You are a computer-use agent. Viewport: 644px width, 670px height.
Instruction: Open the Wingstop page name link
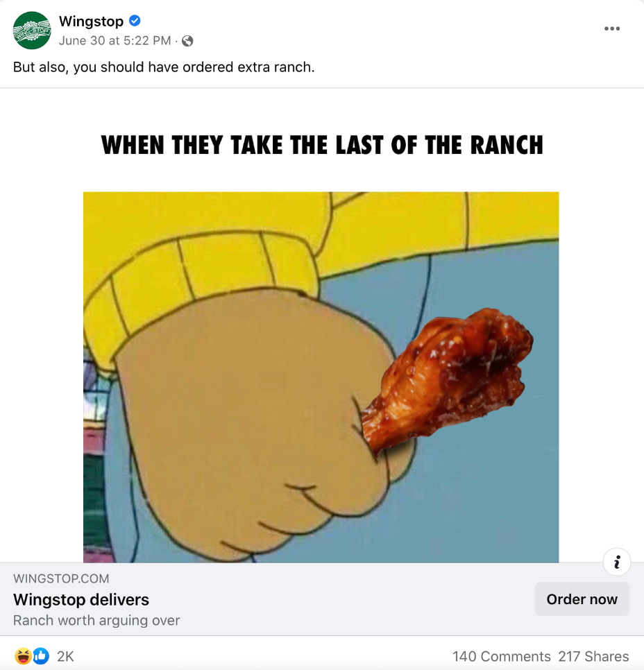pyautogui.click(x=91, y=21)
